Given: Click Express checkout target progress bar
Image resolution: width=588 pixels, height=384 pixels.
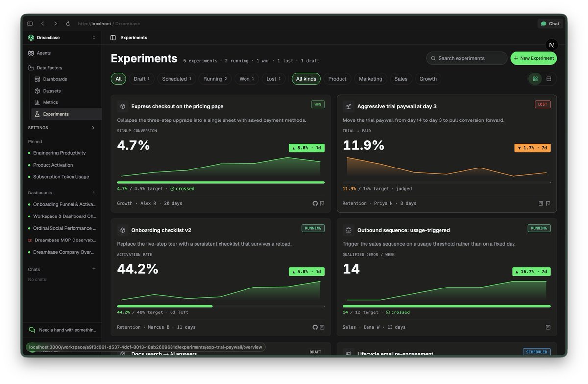Looking at the screenshot, I should tap(220, 182).
